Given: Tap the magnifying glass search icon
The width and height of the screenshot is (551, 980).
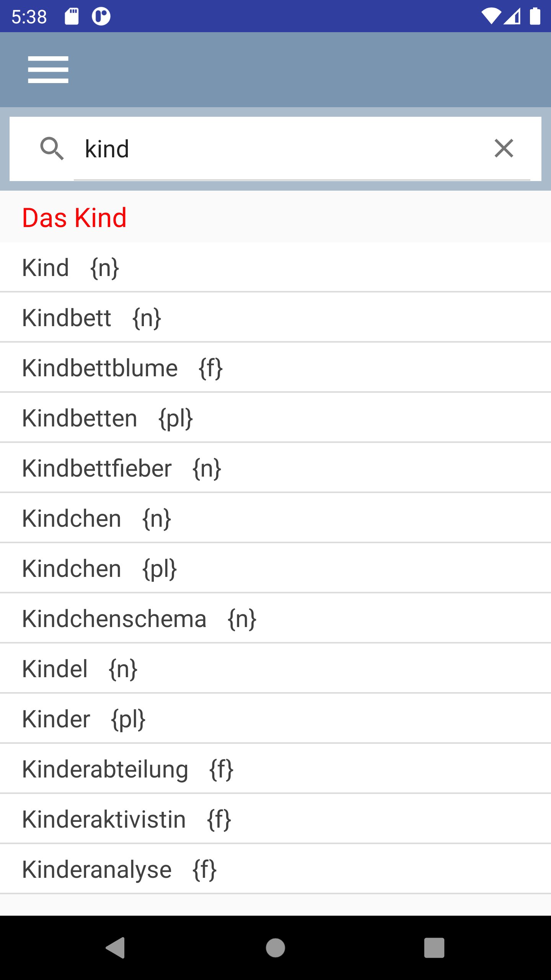Looking at the screenshot, I should 52,149.
